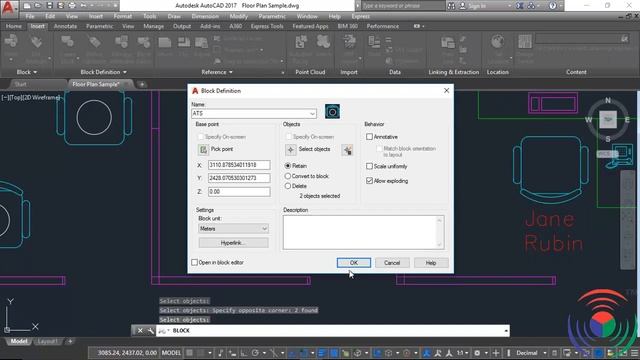Click the grid display icon in status bar
640x360 pixels.
point(190,353)
